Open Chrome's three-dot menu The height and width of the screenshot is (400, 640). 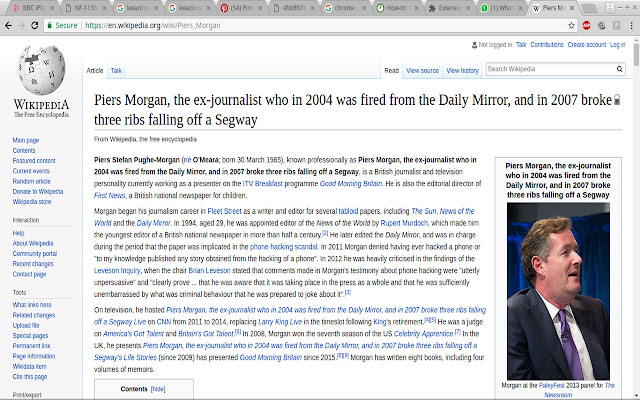631,25
